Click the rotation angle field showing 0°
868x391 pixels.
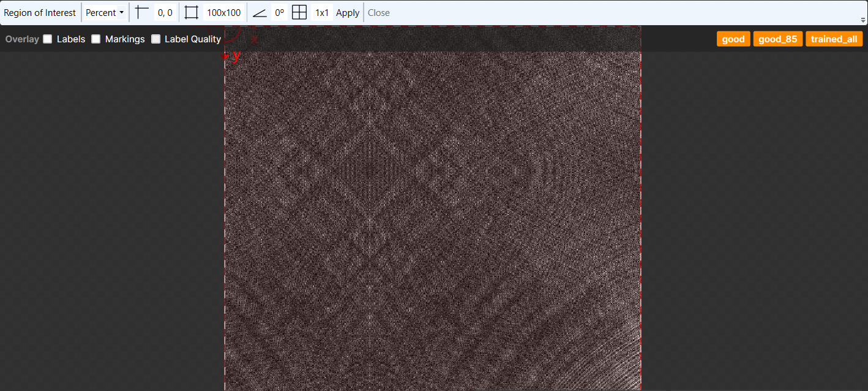coord(280,12)
